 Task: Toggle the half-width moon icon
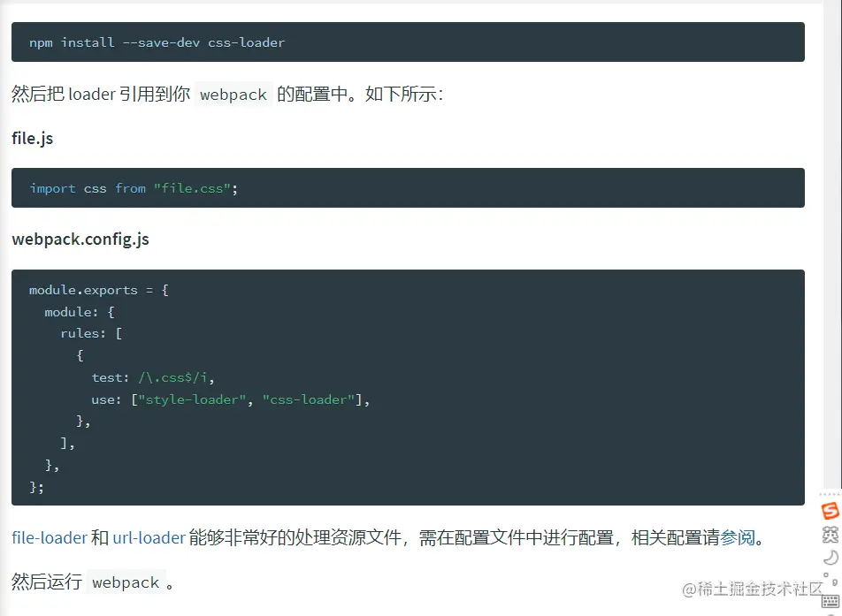click(830, 557)
